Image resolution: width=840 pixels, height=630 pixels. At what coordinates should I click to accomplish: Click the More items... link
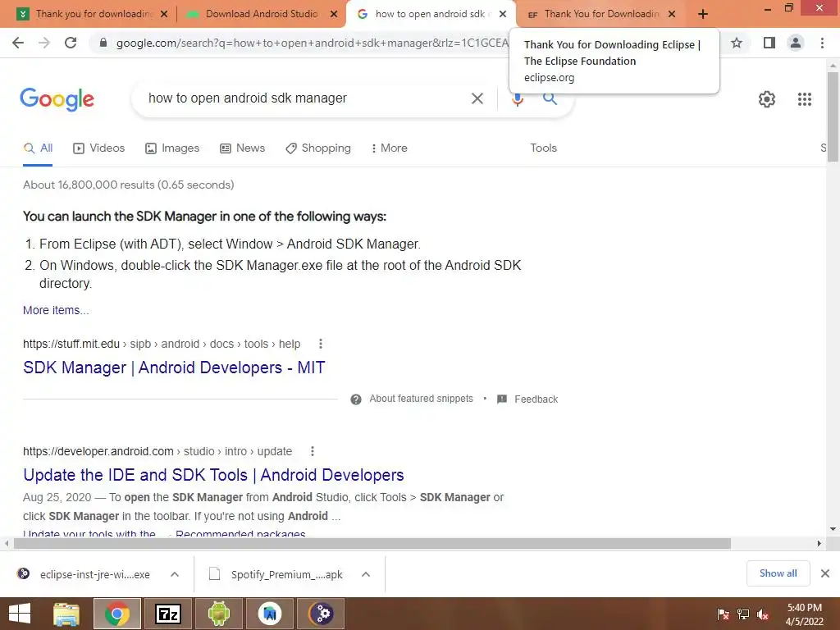56,310
